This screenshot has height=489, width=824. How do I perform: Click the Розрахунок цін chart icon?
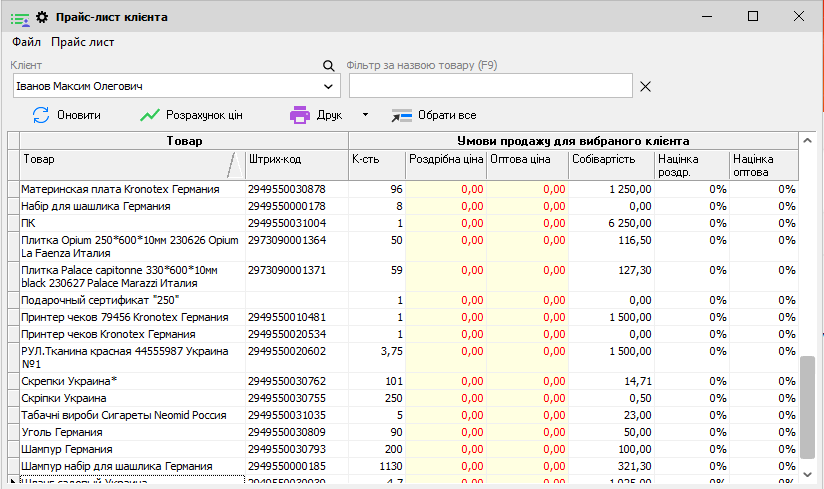pos(149,115)
